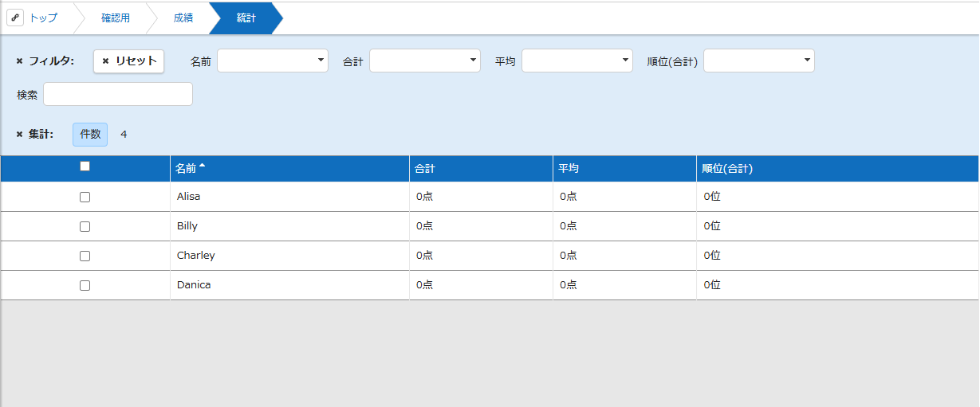The width and height of the screenshot is (980, 407).
Task: Open the 順位(合計) filter dropdown
Action: pos(759,61)
